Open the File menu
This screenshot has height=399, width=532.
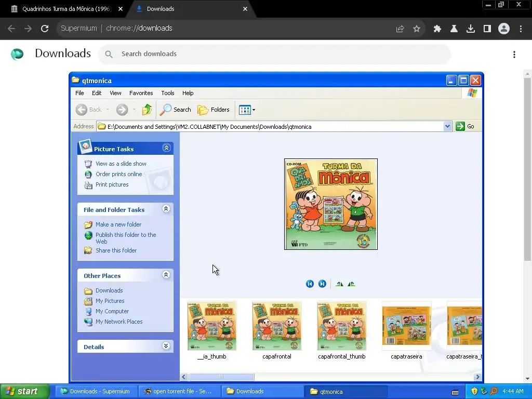pos(79,93)
